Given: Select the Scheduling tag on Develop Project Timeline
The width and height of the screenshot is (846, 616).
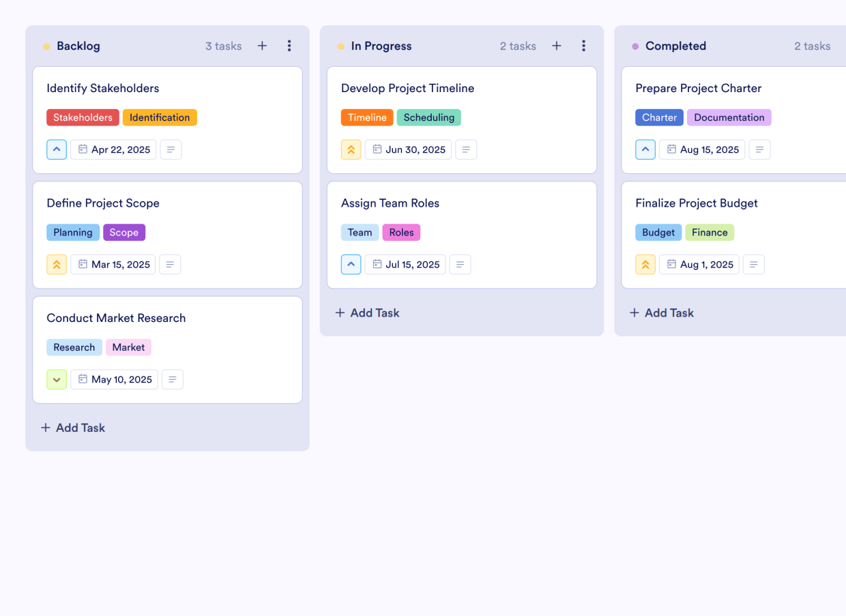Looking at the screenshot, I should [x=428, y=117].
